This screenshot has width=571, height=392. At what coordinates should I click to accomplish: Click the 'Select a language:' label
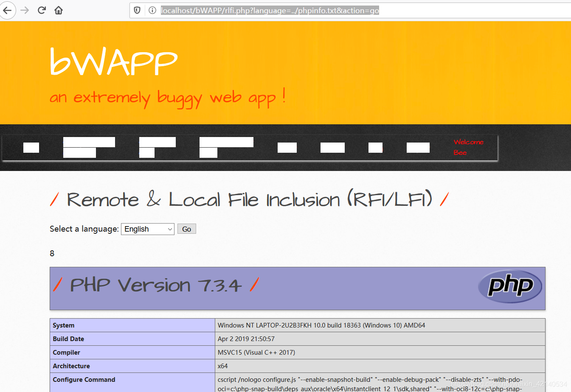tap(84, 229)
